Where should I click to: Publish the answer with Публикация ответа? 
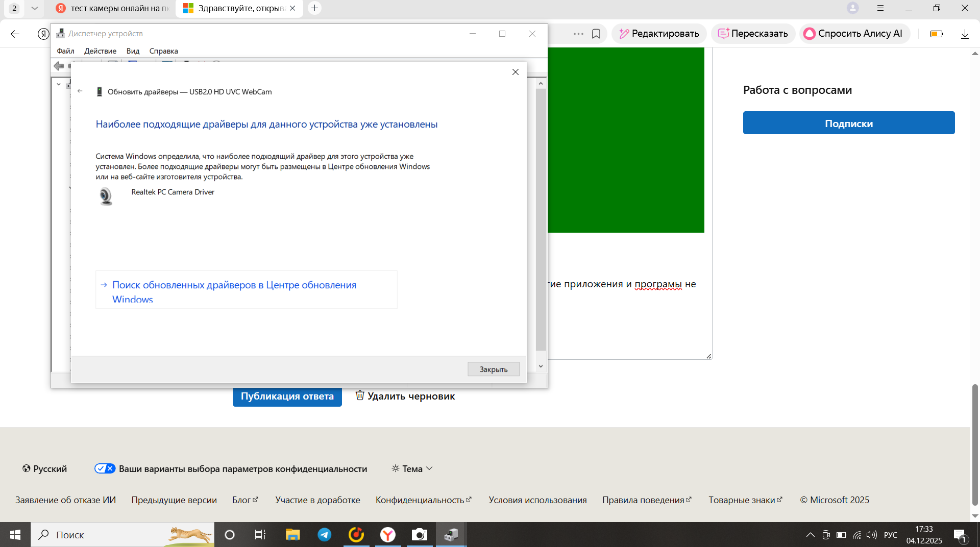coord(287,396)
